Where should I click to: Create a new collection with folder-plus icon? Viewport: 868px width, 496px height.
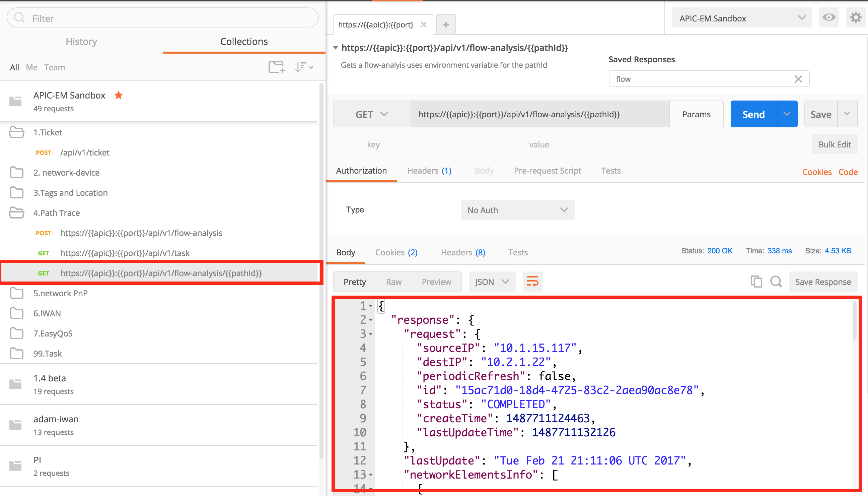click(276, 67)
